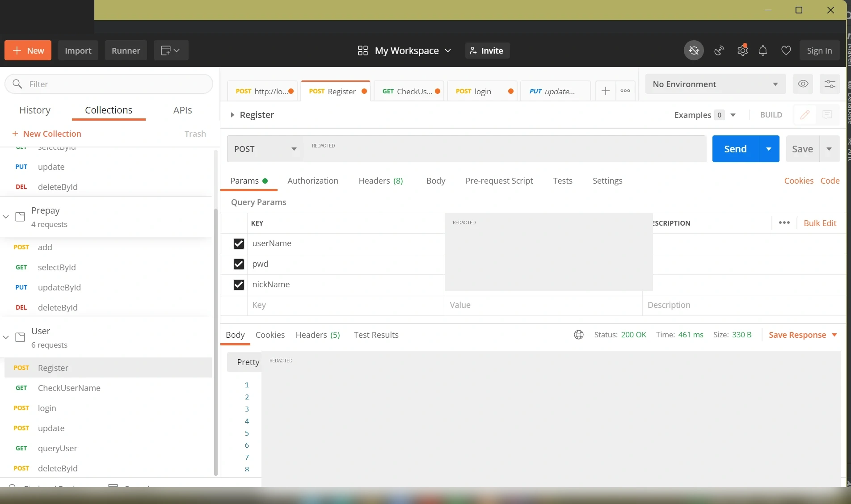
Task: Expand the Save button dropdown arrow
Action: [x=829, y=149]
